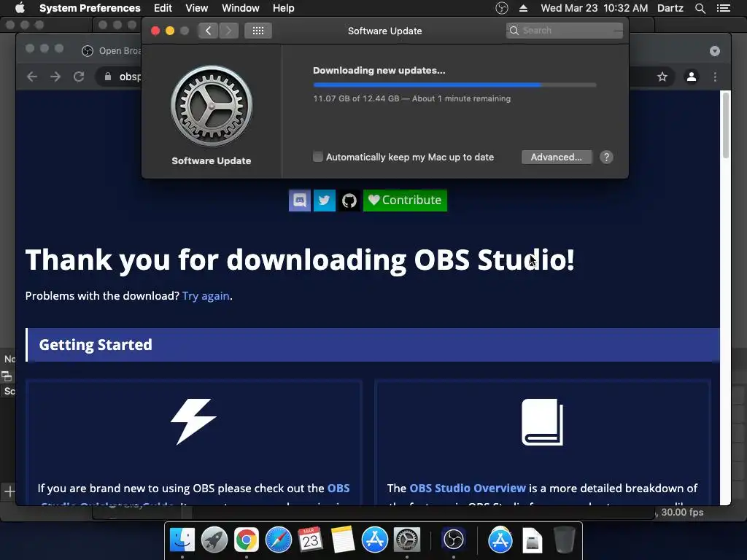747x560 pixels.
Task: Open the OBS Studio Overview link
Action: point(468,488)
